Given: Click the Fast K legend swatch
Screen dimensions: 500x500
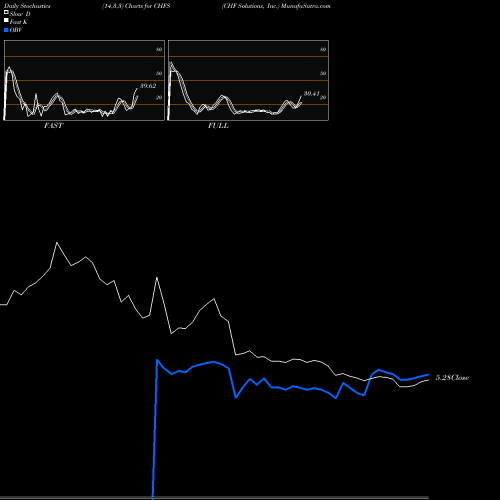Looking at the screenshot, I should 6,20.
